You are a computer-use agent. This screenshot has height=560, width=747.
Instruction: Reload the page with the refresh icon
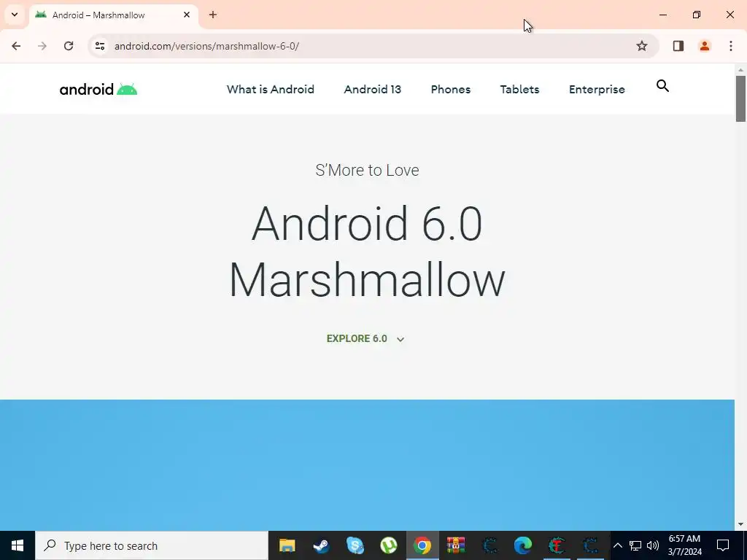click(69, 46)
